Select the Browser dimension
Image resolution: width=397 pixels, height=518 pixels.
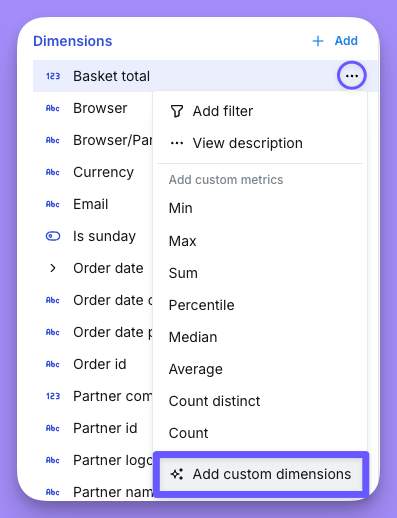100,108
